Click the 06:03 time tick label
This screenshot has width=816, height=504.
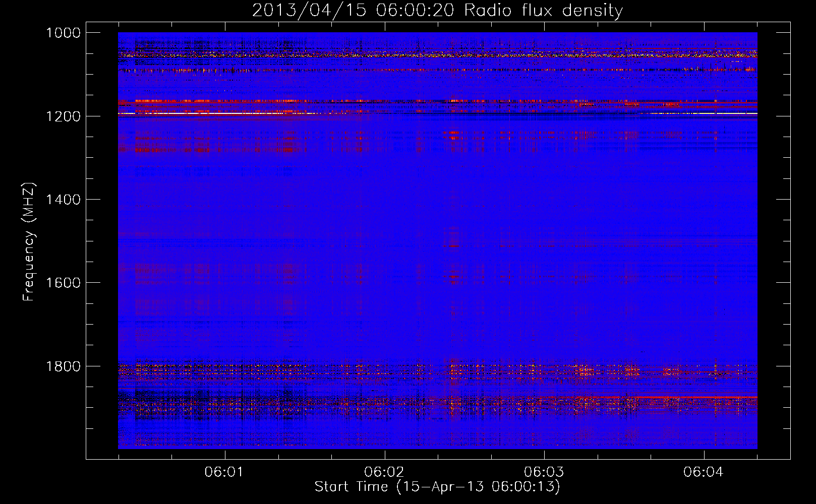pos(544,472)
